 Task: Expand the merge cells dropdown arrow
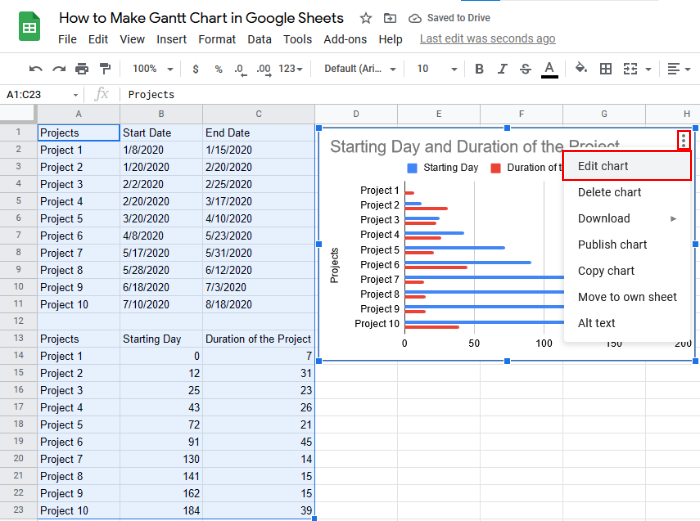pyautogui.click(x=648, y=69)
